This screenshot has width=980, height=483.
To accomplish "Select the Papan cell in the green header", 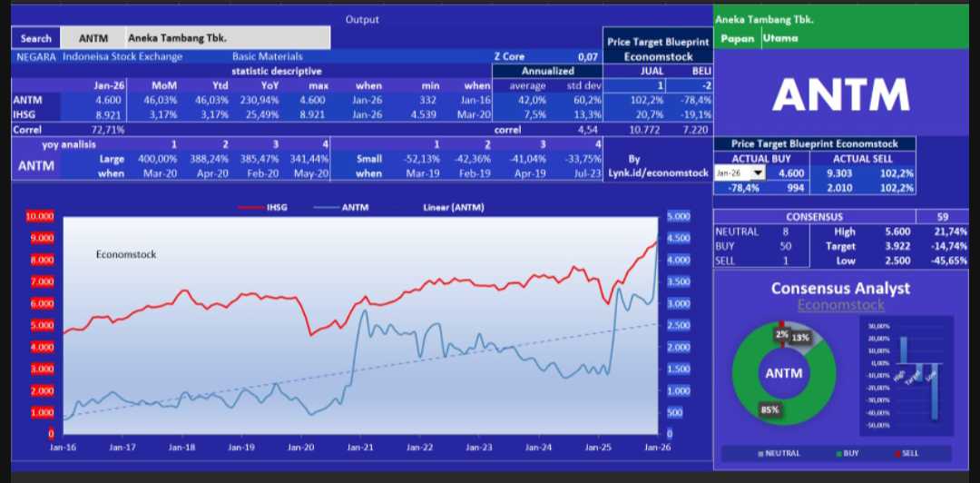I will point(738,38).
